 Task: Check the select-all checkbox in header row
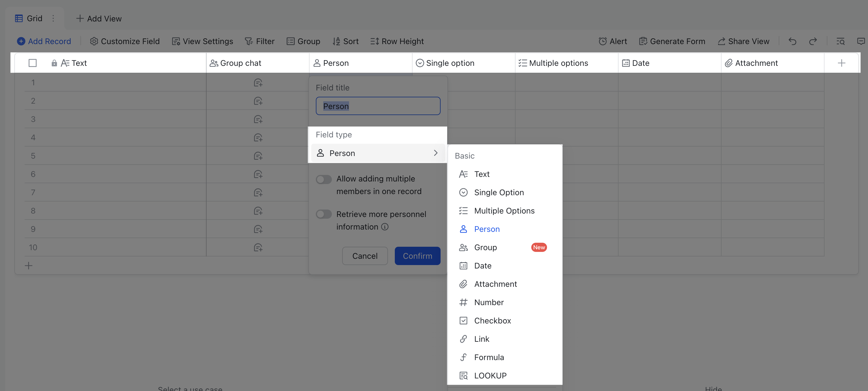[x=32, y=63]
